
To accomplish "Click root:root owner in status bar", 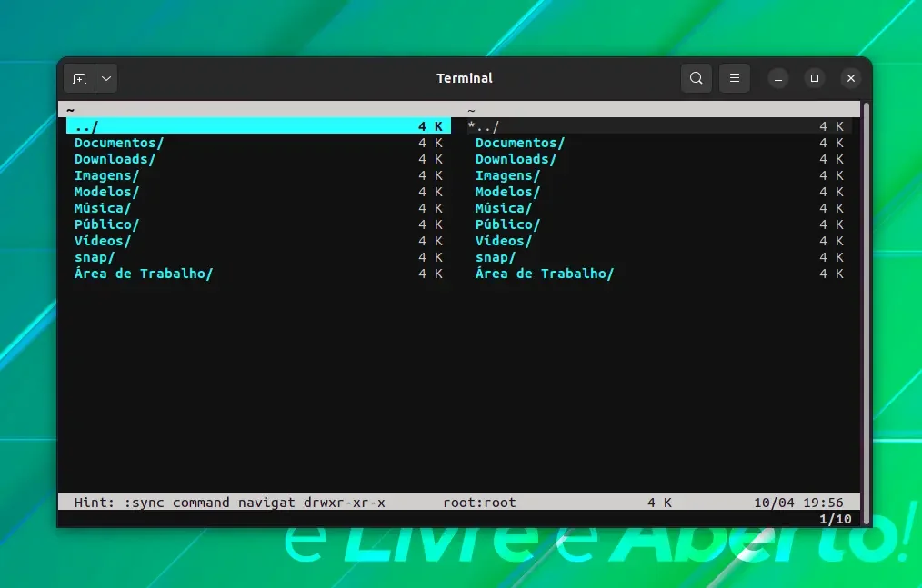I will tap(479, 503).
